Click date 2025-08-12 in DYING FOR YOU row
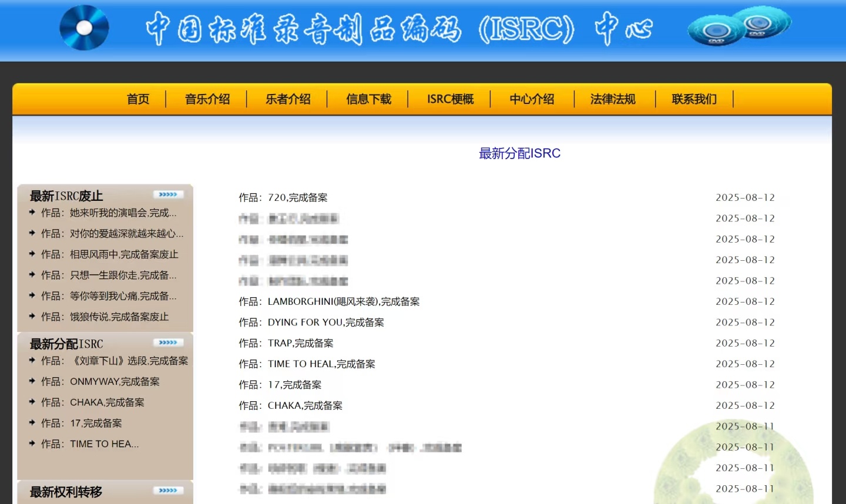The height and width of the screenshot is (504, 846). click(x=745, y=322)
